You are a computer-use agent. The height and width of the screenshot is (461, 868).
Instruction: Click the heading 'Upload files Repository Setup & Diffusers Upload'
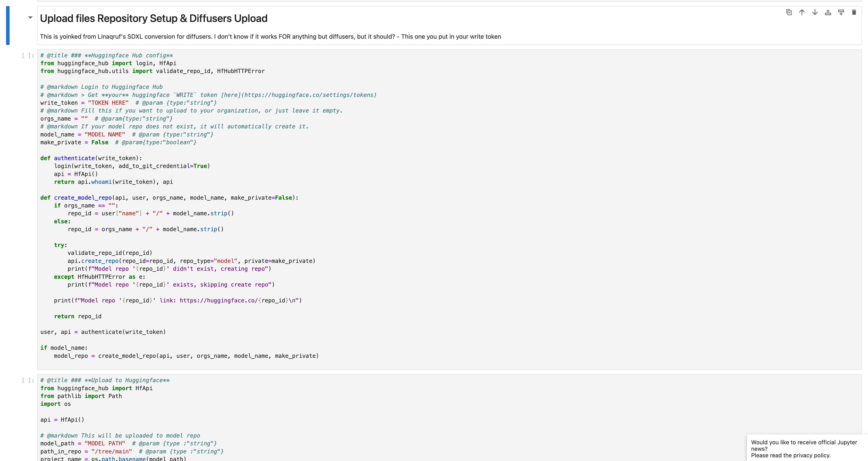tap(154, 18)
